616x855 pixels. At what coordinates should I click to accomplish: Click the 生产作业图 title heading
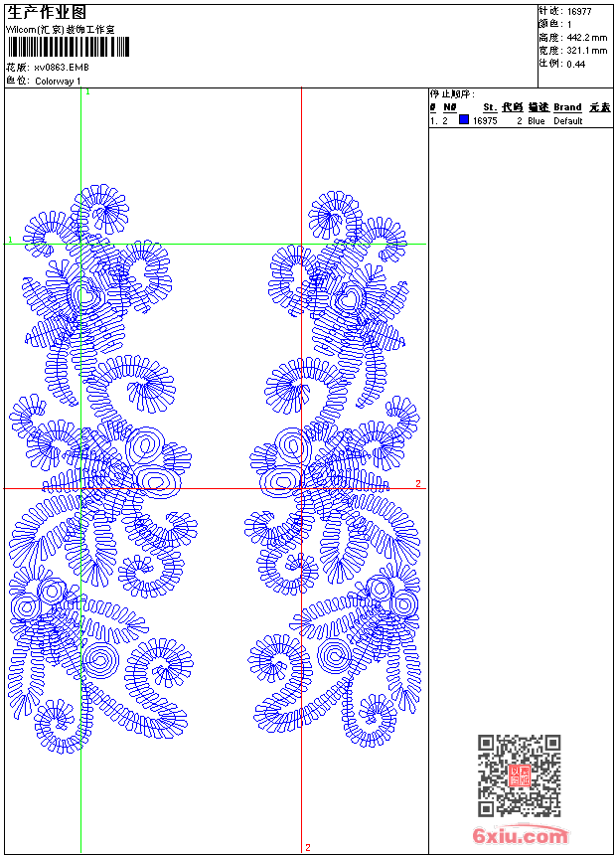tap(46, 12)
